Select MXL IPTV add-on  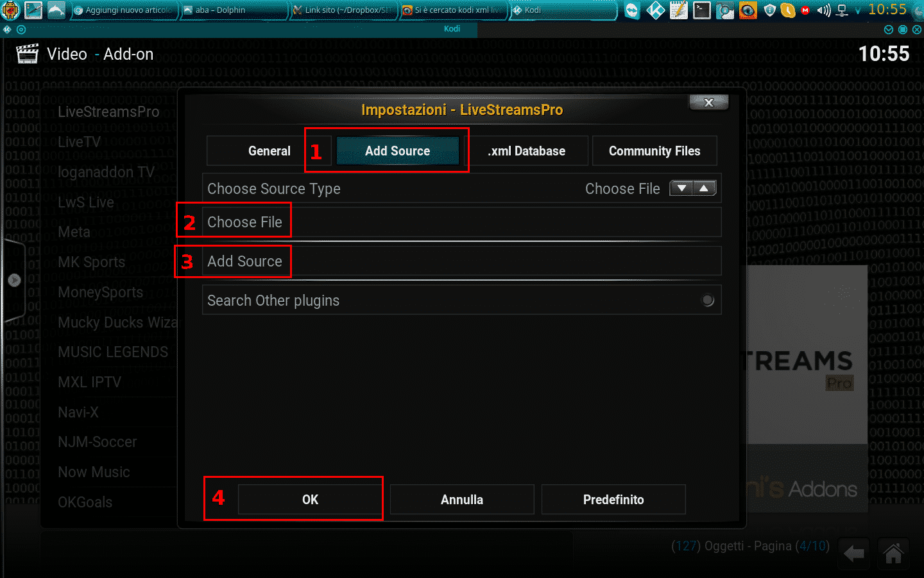point(89,382)
